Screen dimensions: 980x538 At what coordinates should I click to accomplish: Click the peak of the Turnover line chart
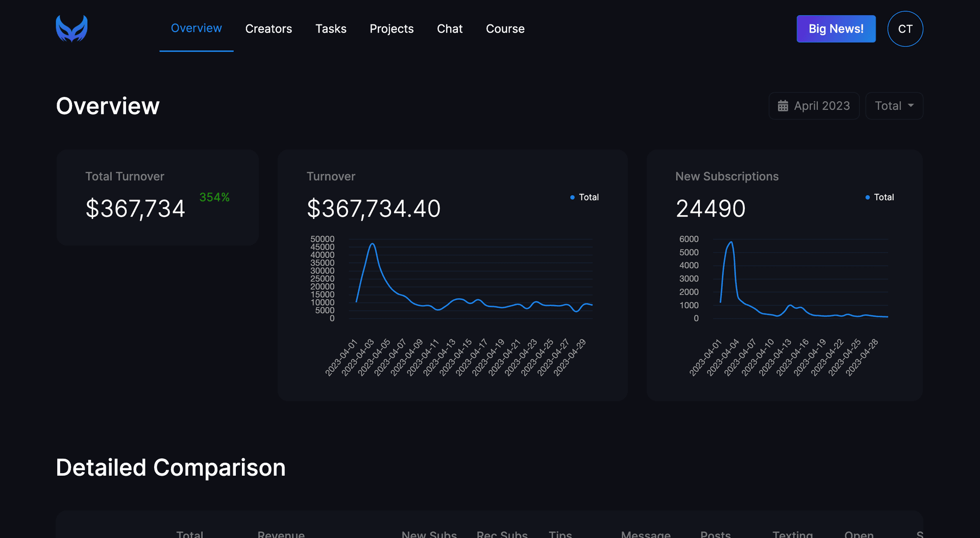tap(373, 244)
